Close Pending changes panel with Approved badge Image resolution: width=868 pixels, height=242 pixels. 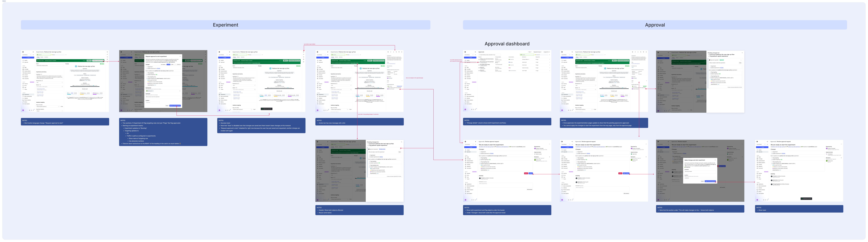[x=742, y=53]
